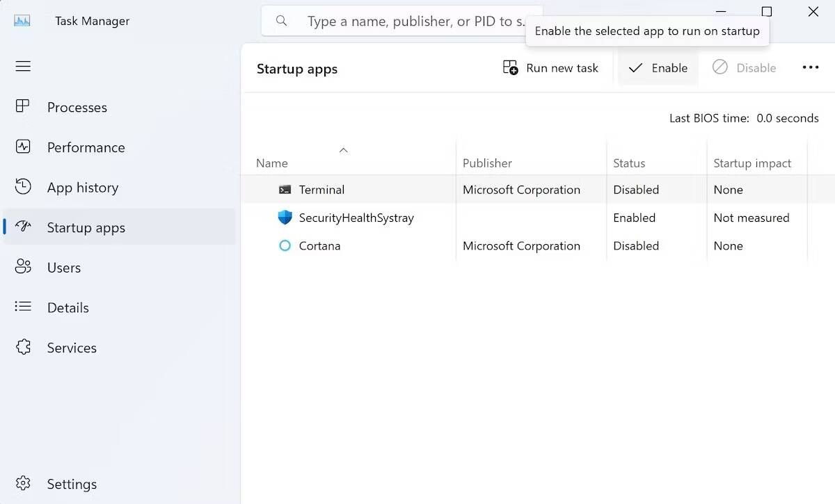Open the Details page icon
The width and height of the screenshot is (835, 504).
(x=23, y=307)
